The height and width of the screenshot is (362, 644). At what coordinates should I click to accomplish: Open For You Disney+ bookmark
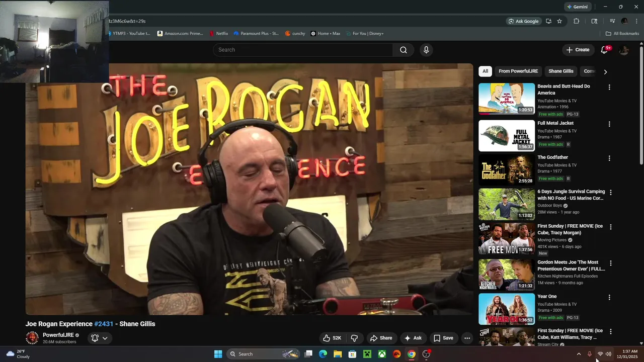click(364, 34)
